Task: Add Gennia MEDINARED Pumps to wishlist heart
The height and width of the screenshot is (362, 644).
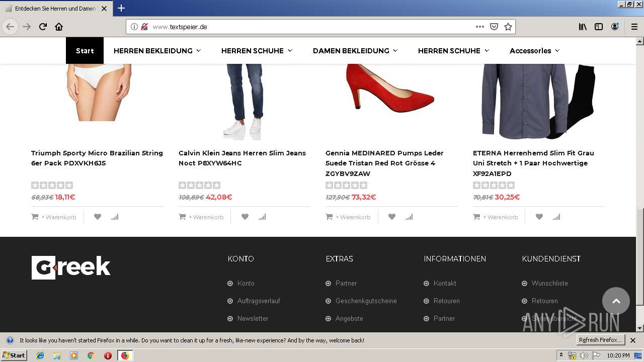Action: click(392, 217)
